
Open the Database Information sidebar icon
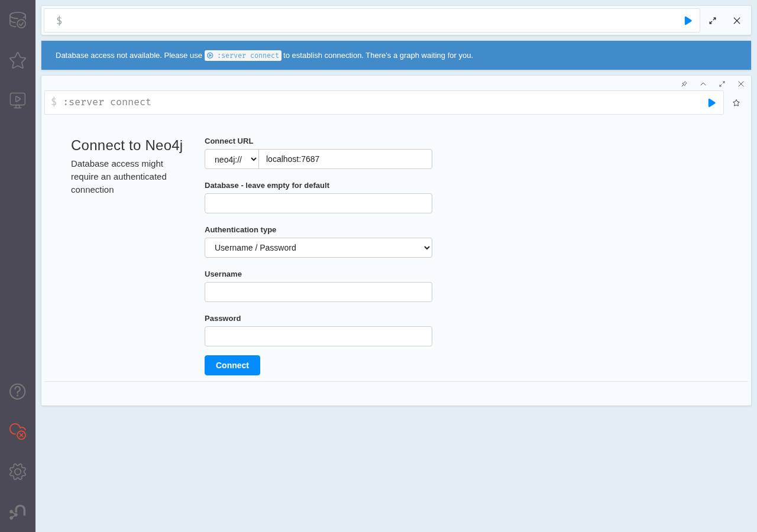[18, 20]
